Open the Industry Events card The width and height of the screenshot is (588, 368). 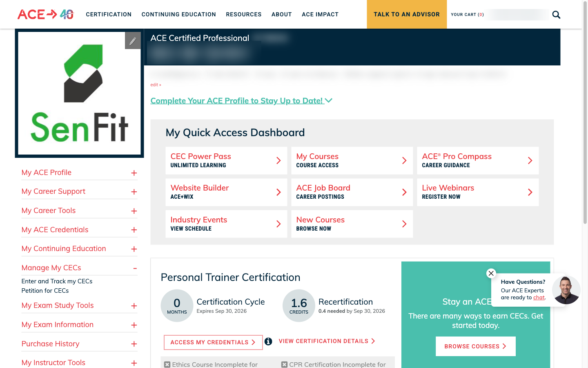tap(226, 224)
